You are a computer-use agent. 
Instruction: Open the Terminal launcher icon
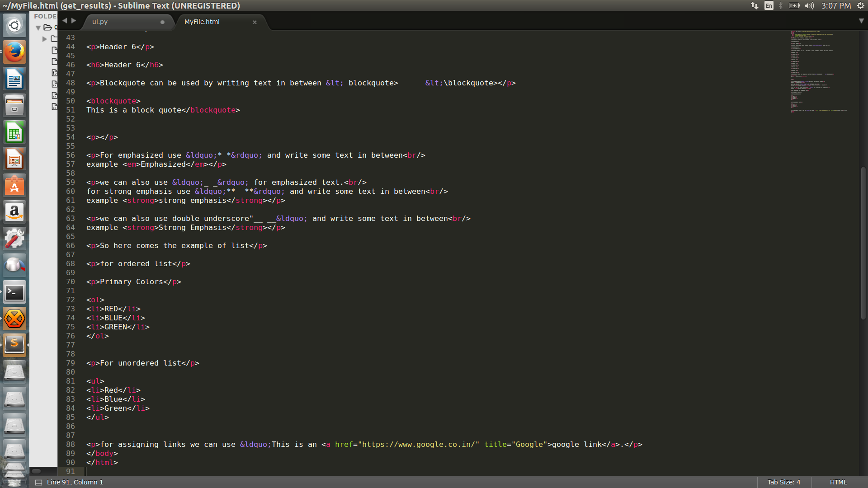[14, 292]
